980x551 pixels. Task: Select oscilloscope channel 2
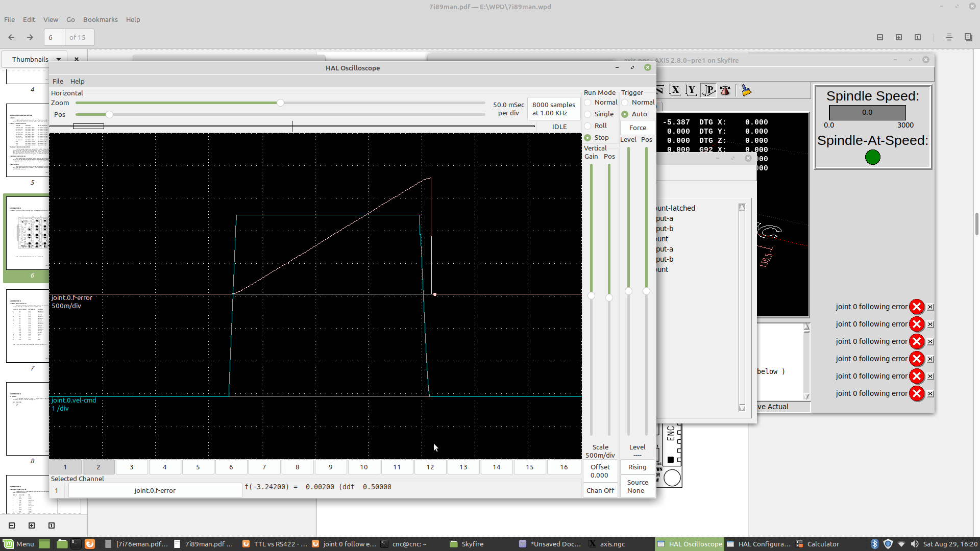pos(99,467)
